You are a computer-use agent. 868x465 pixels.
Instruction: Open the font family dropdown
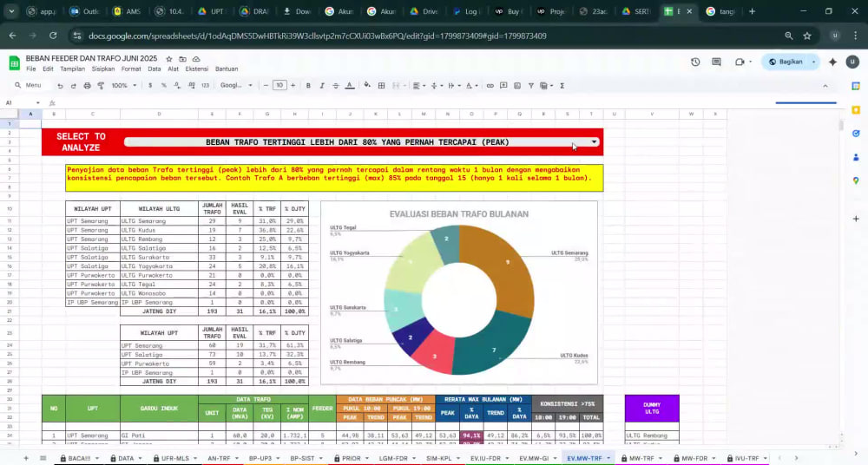coord(236,86)
